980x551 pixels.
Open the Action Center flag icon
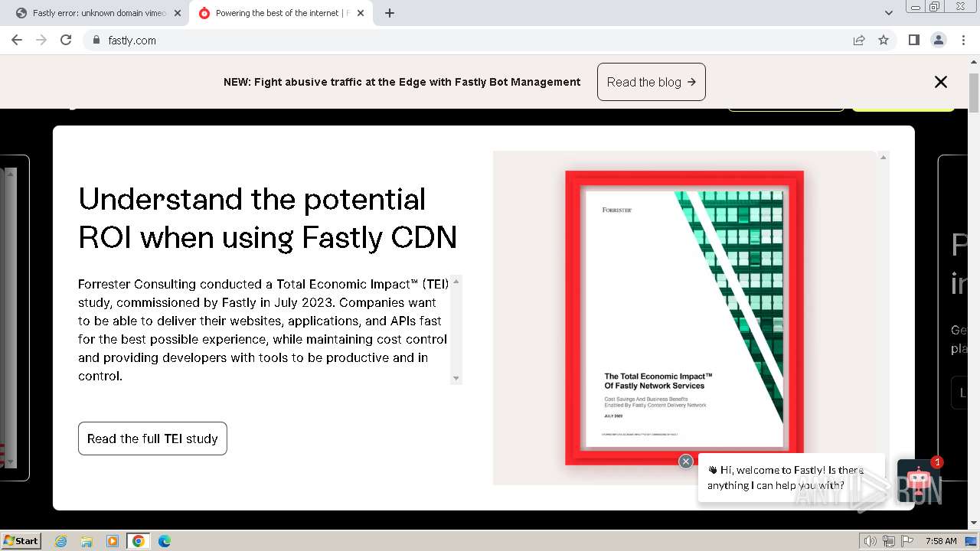pyautogui.click(x=908, y=541)
